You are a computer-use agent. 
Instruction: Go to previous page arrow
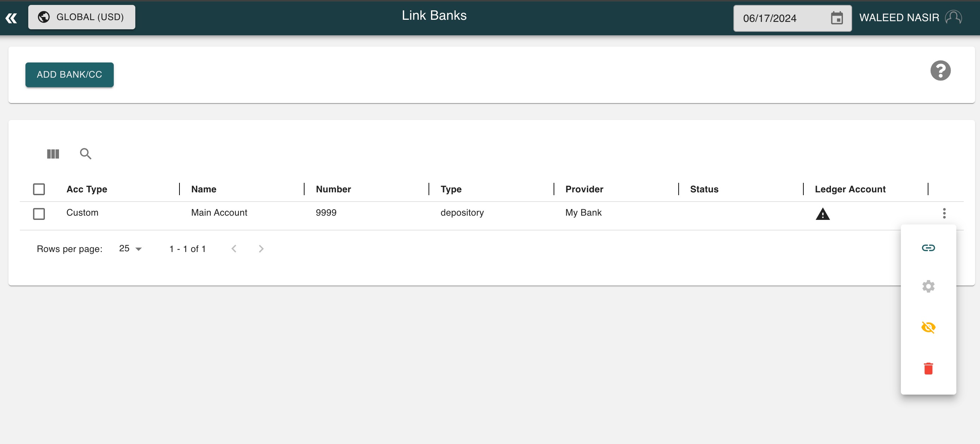(234, 248)
